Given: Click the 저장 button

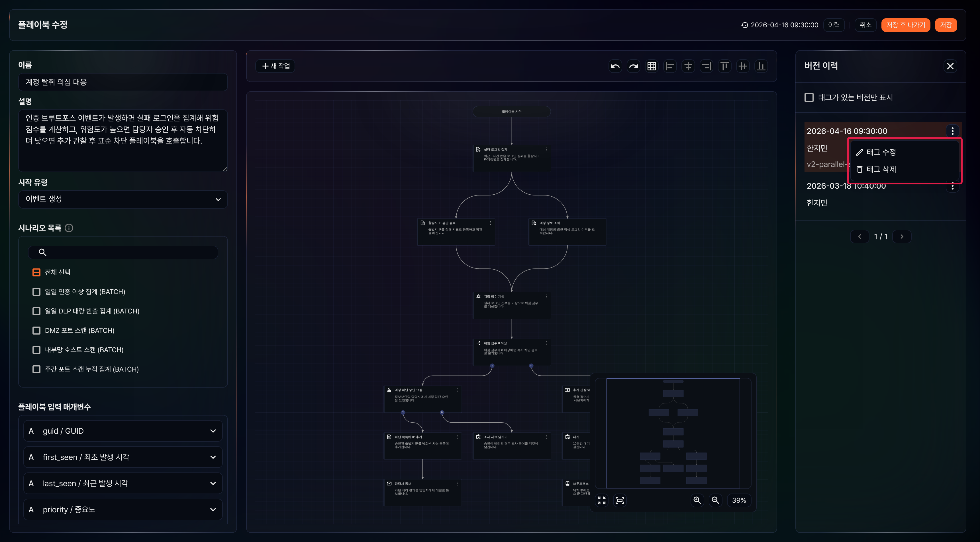Looking at the screenshot, I should [946, 25].
